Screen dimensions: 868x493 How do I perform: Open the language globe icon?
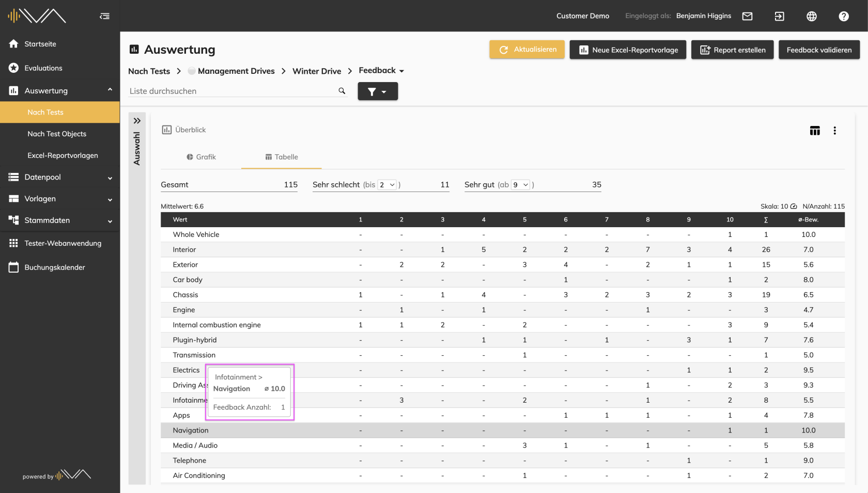(x=812, y=16)
